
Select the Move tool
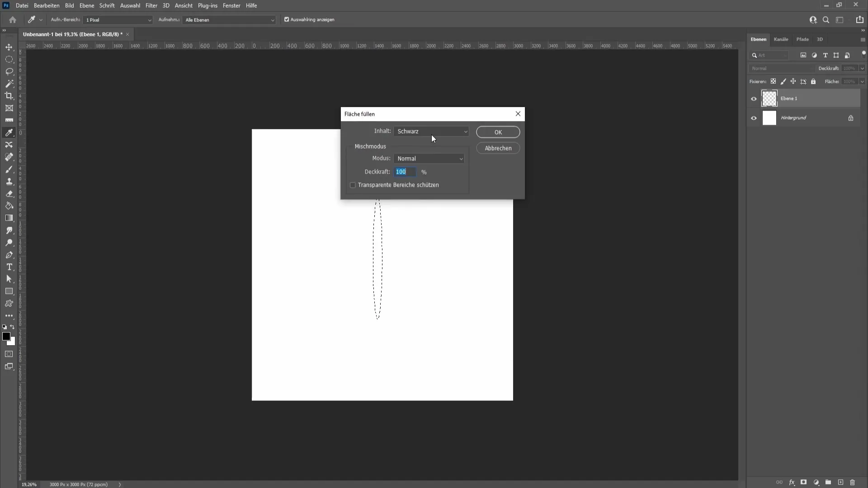coord(9,47)
